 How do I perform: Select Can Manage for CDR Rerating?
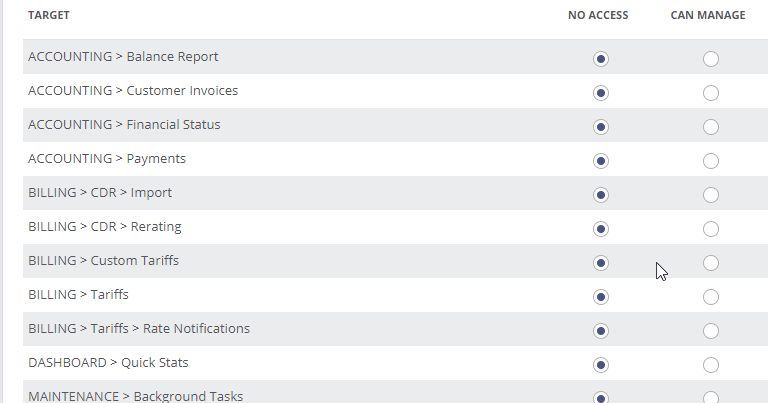711,229
